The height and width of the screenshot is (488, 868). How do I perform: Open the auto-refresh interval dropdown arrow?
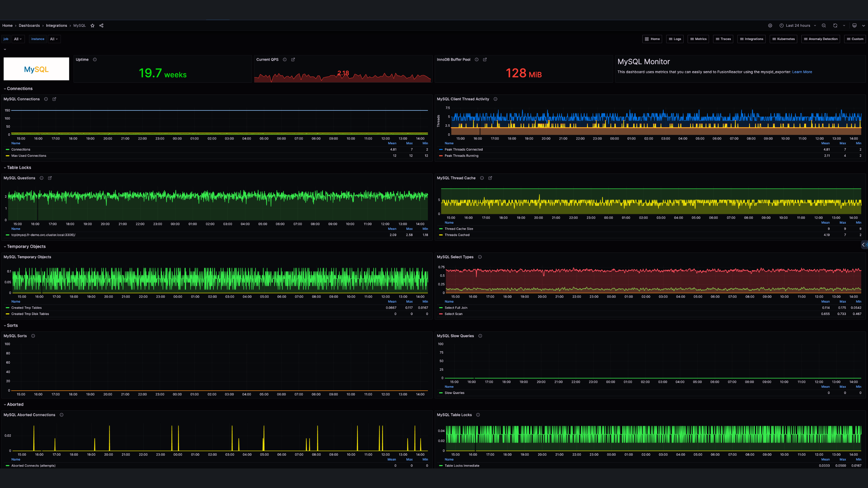point(844,25)
